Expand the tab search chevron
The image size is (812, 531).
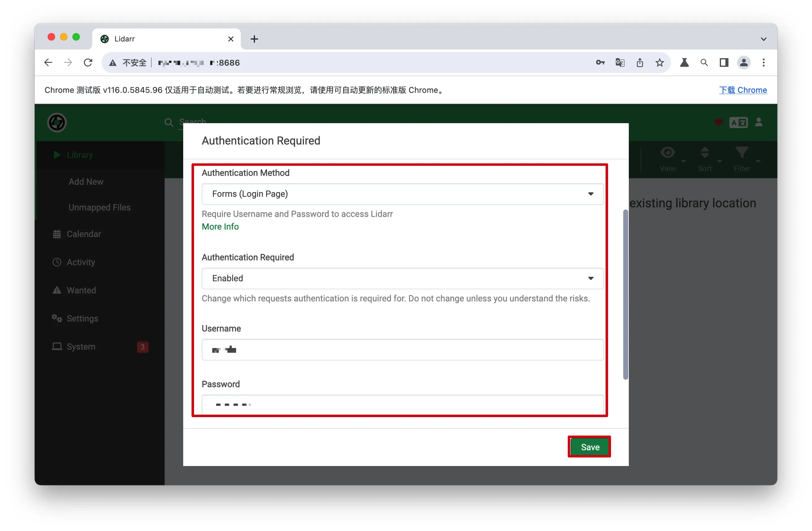tap(763, 39)
